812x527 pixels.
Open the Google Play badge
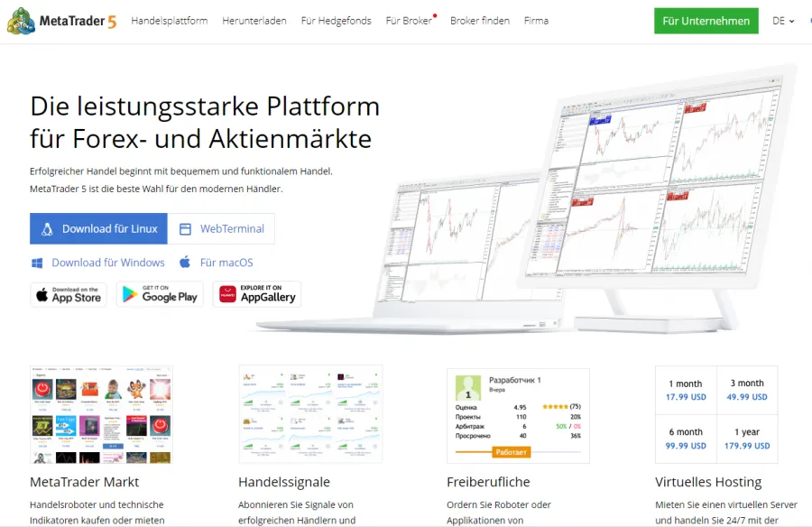159,294
